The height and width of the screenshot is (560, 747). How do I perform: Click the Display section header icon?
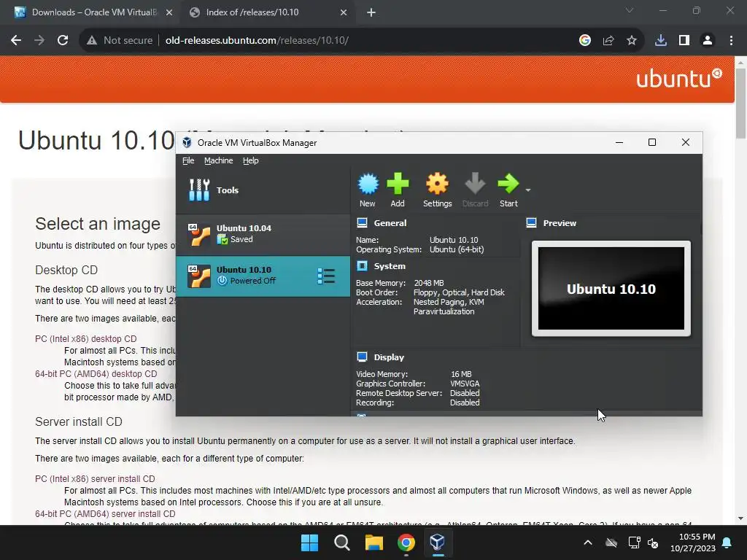pyautogui.click(x=362, y=357)
